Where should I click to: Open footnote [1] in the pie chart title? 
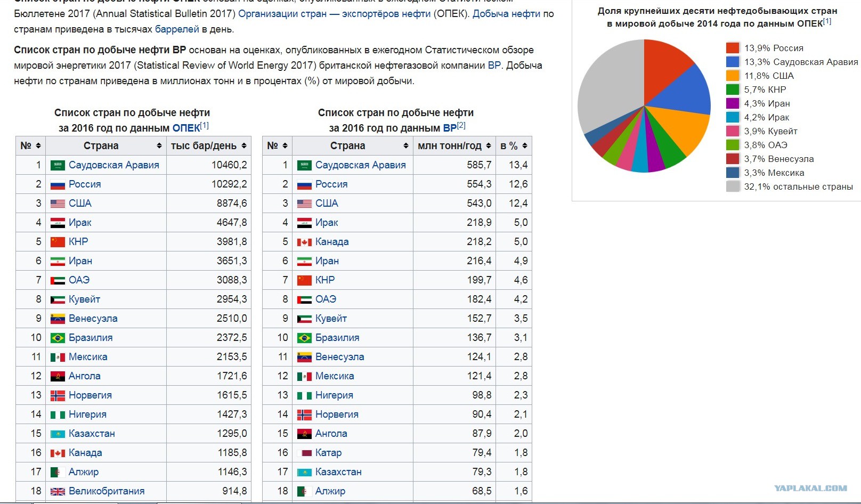[827, 21]
